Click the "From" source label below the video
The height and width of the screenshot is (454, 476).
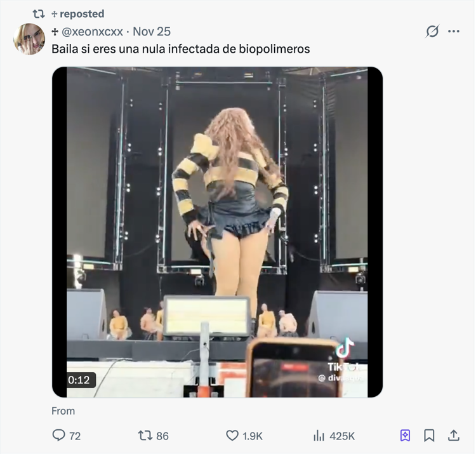[63, 411]
